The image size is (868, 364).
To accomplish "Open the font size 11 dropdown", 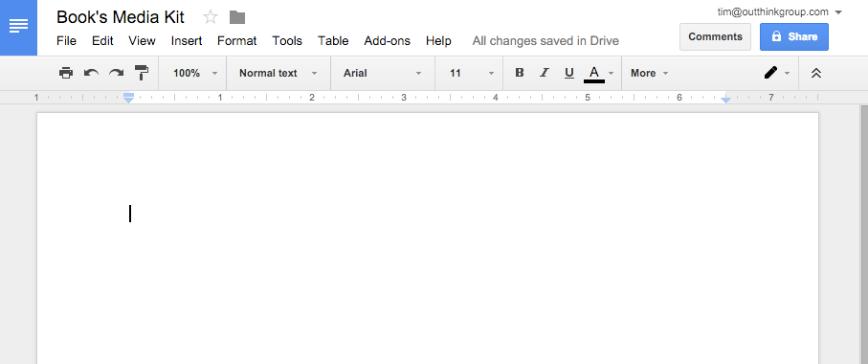I will tap(472, 73).
